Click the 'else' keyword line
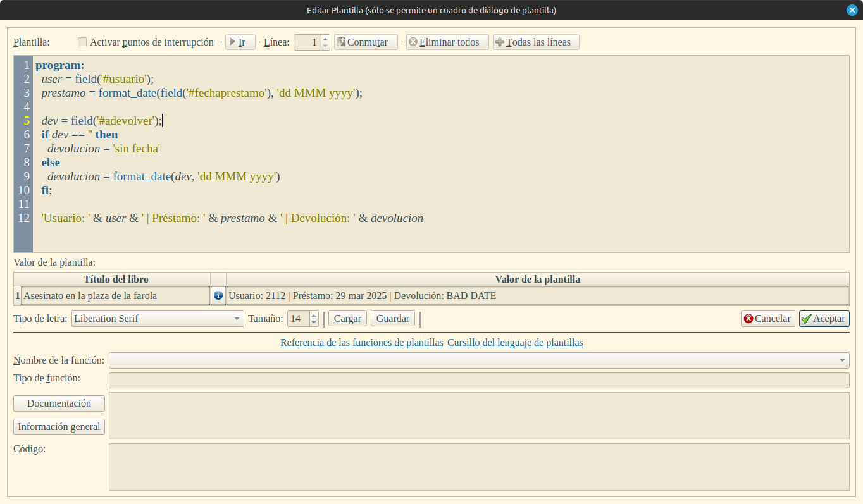The height and width of the screenshot is (504, 863). (x=51, y=163)
